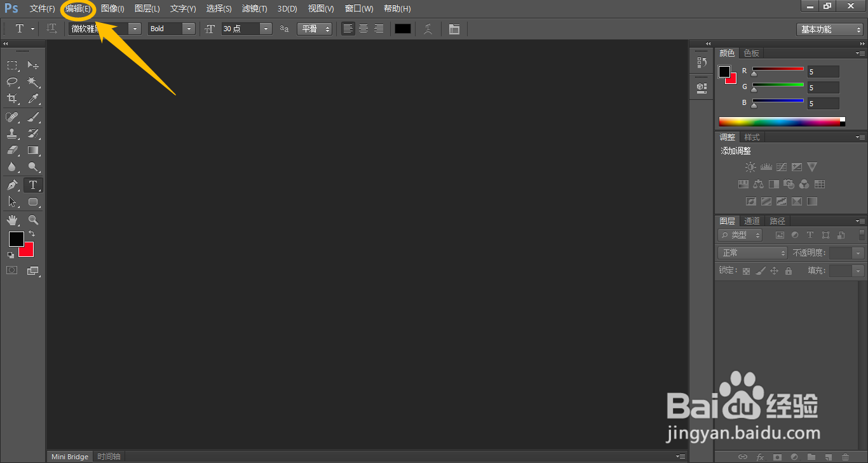Open the warp text option in options bar
This screenshot has width=868, height=463.
428,29
